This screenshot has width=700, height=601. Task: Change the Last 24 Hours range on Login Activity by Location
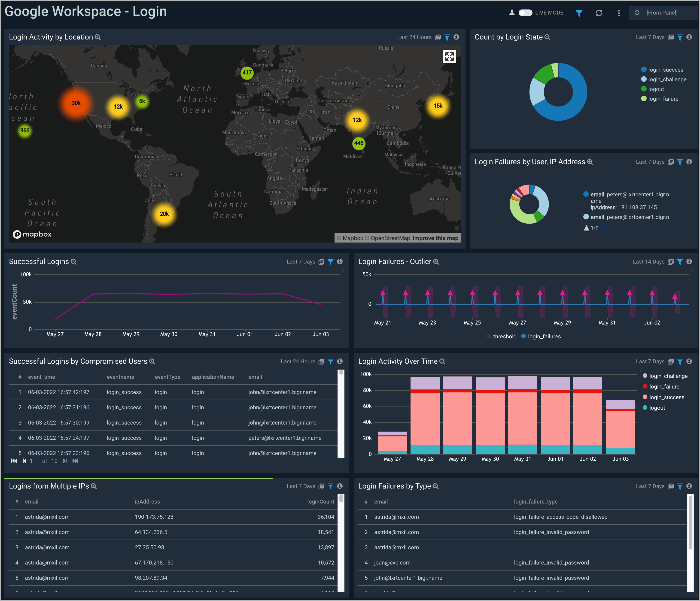tap(415, 37)
